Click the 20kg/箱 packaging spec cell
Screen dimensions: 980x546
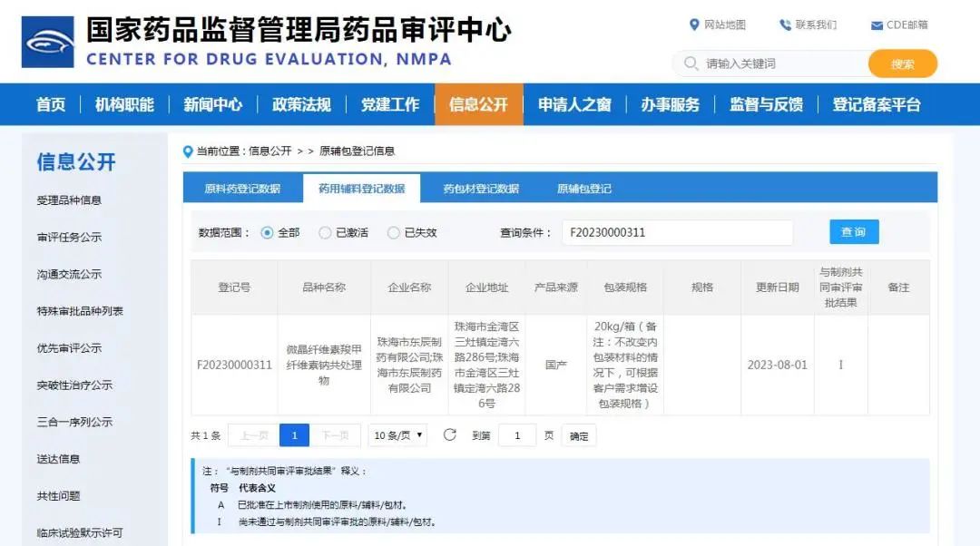click(625, 365)
